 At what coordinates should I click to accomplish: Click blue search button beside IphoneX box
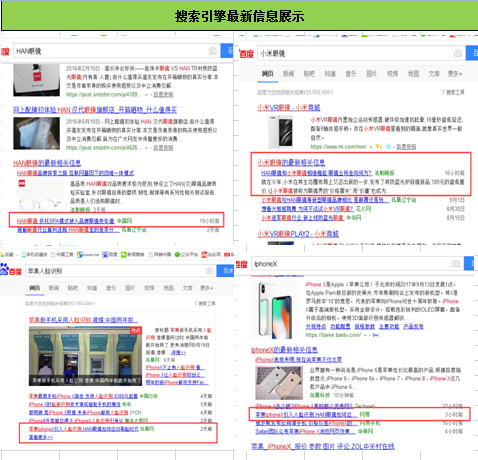click(x=469, y=264)
